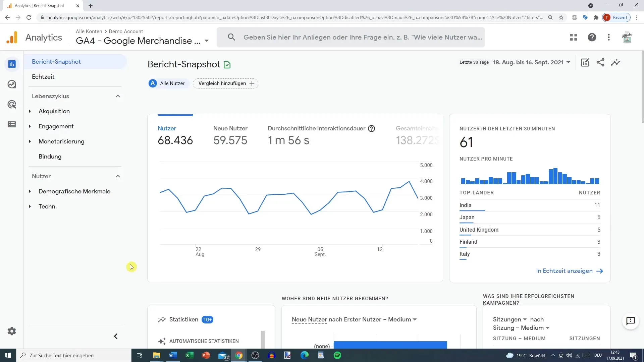Open PowerPoint from the taskbar

206,355
